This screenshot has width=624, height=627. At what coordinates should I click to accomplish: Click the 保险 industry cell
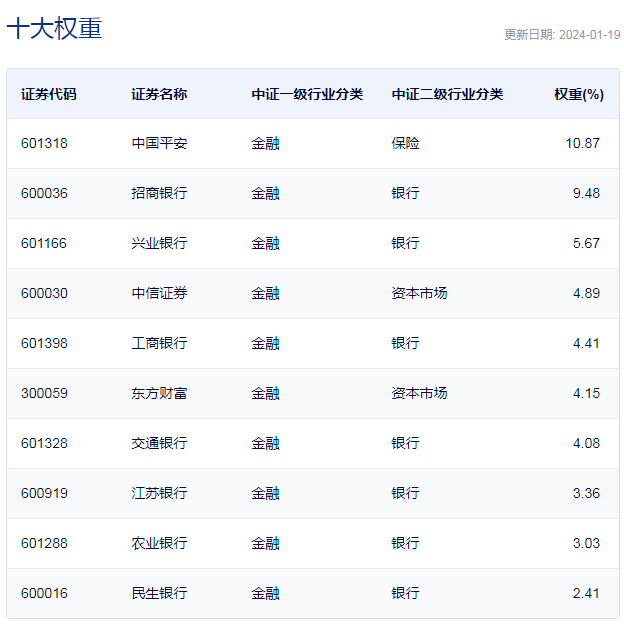tap(405, 143)
